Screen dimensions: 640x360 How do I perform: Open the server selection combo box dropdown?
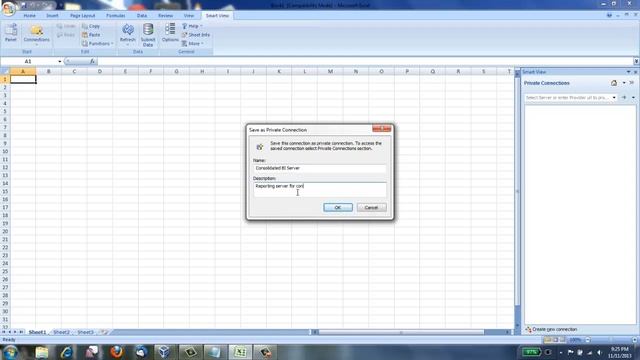pyautogui.click(x=614, y=98)
